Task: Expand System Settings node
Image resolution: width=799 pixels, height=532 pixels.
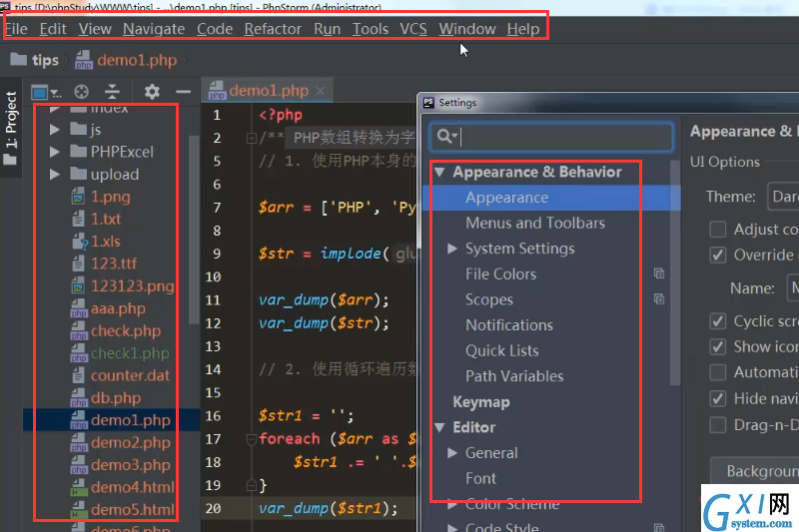Action: (452, 249)
